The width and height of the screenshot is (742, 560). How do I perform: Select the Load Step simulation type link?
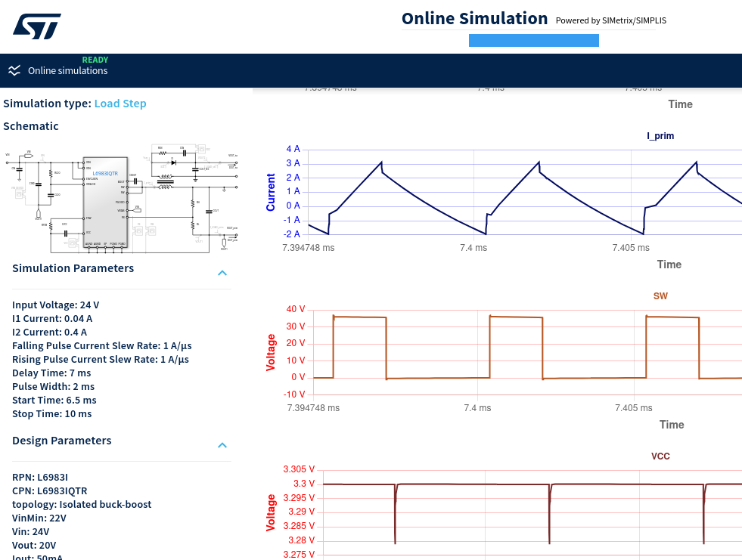120,104
